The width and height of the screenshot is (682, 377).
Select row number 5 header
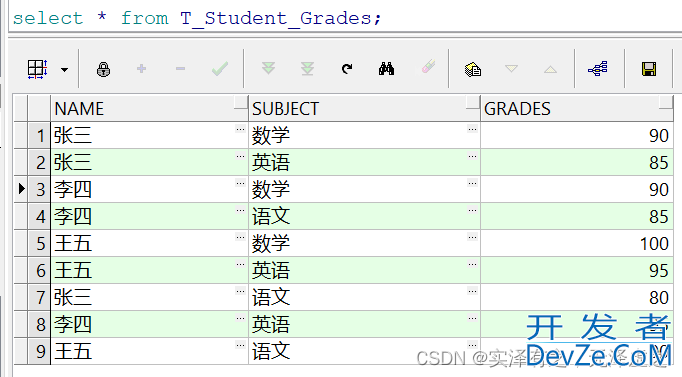pos(39,244)
